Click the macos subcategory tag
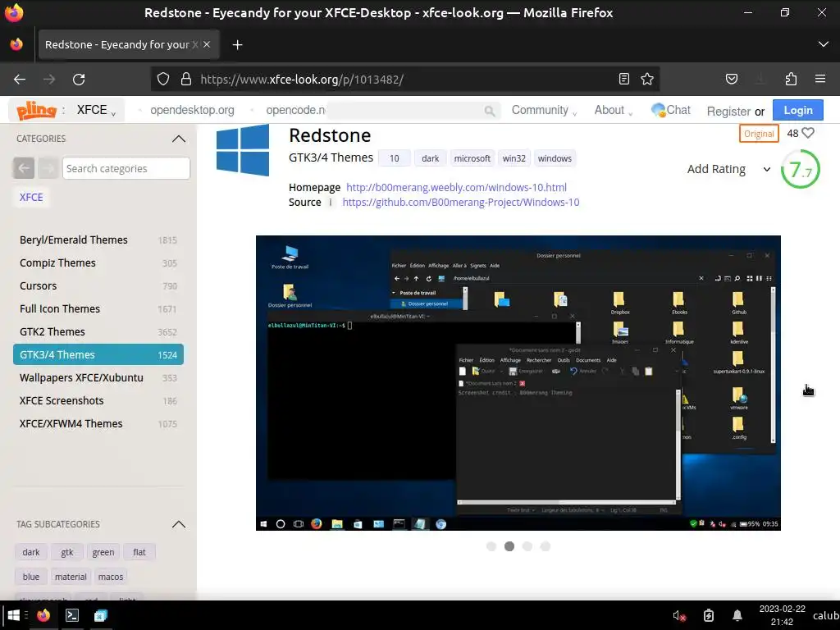 pyautogui.click(x=111, y=577)
